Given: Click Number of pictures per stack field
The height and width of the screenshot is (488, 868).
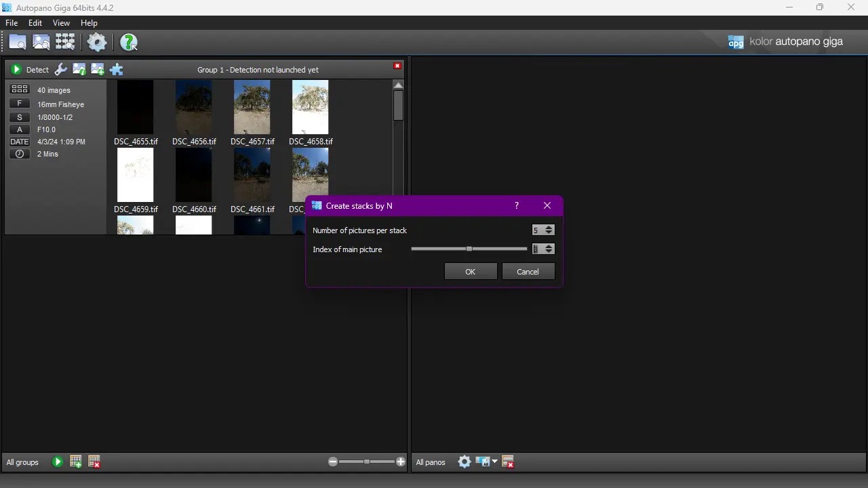Looking at the screenshot, I should (538, 230).
